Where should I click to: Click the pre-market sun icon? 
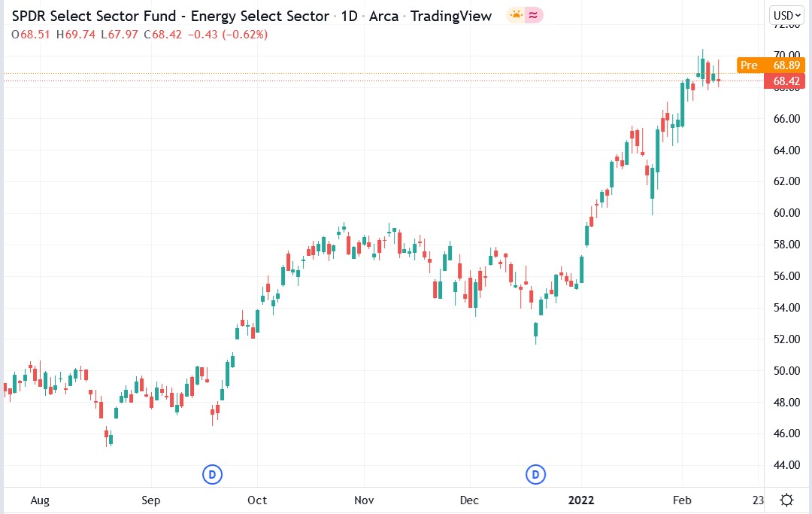[x=517, y=16]
